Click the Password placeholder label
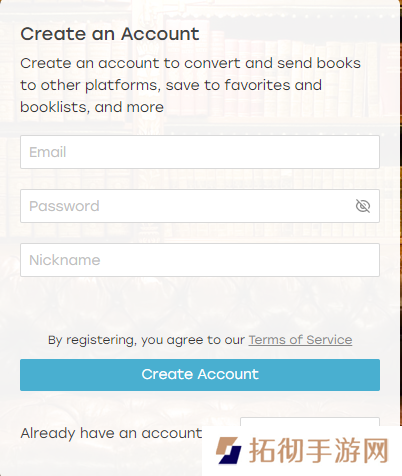 [64, 206]
